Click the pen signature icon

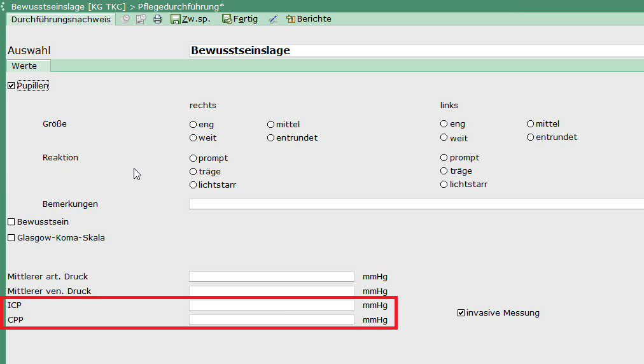pos(273,19)
